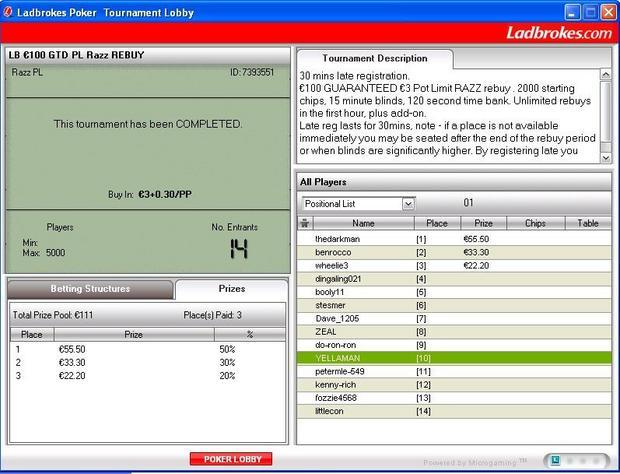Select player dingaling021 row
The height and width of the screenshot is (474, 620).
click(x=454, y=279)
